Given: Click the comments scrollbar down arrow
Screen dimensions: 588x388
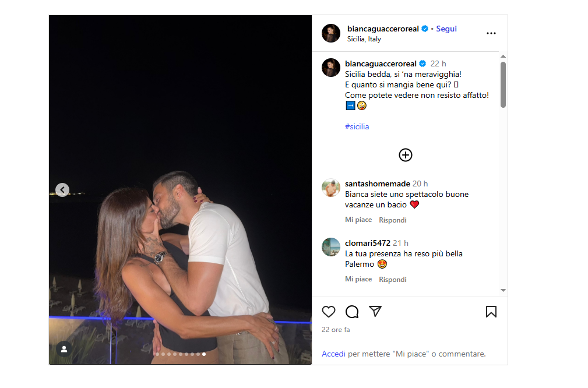Looking at the screenshot, I should click(504, 290).
